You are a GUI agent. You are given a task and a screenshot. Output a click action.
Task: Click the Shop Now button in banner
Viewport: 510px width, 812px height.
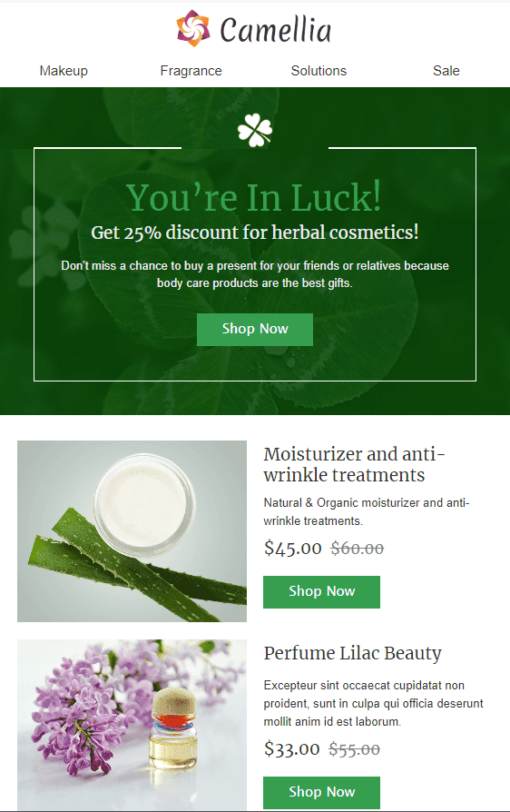pyautogui.click(x=255, y=330)
